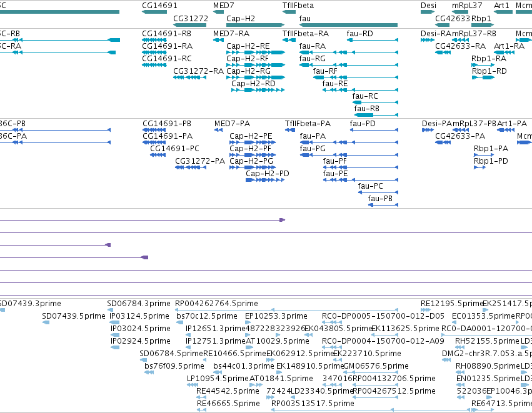Select protein Rbp1-PA

point(484,155)
